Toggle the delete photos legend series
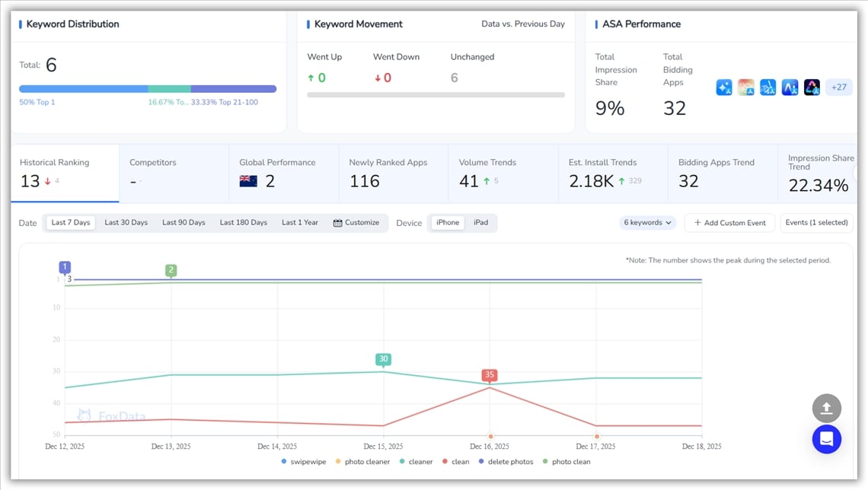 [506, 462]
